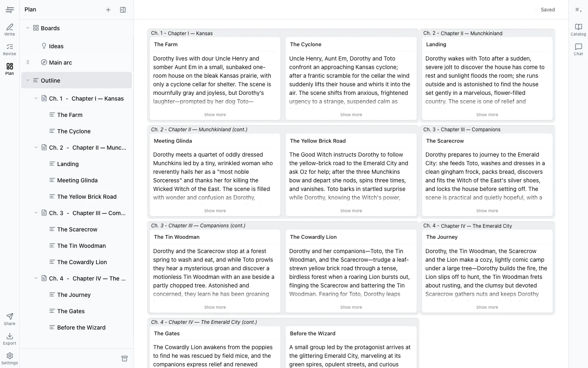Open the Write mode

(x=9, y=29)
